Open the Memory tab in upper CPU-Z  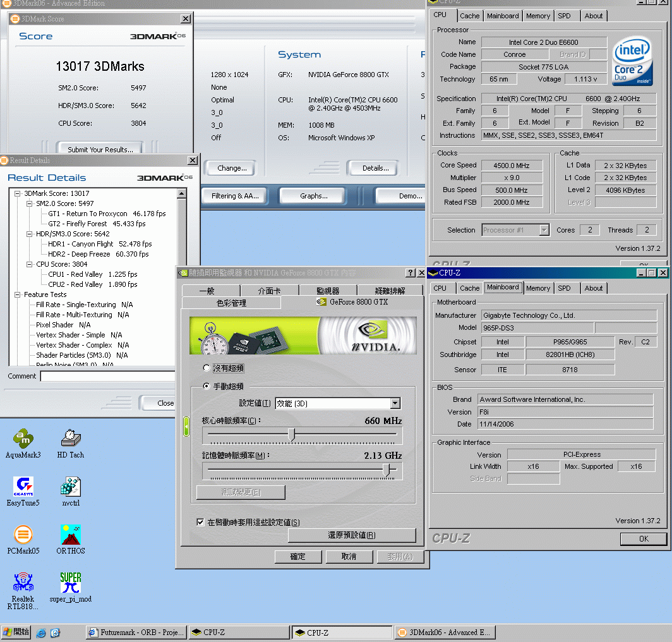click(x=538, y=16)
